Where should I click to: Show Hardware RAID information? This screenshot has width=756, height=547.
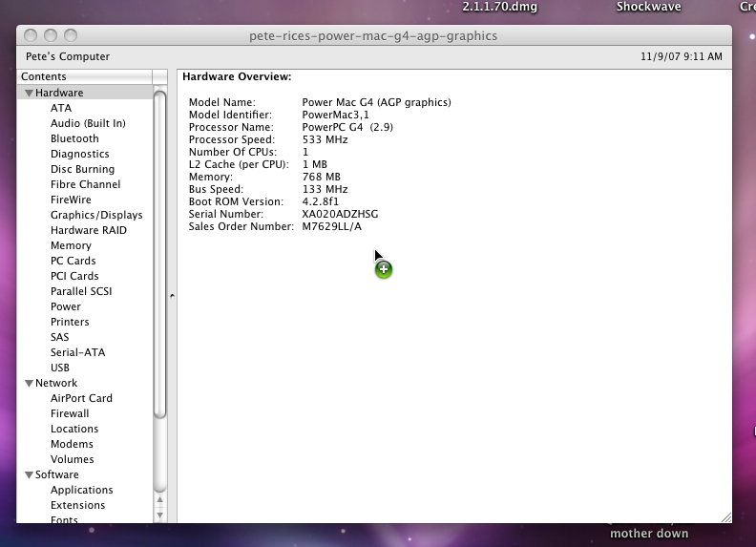point(88,230)
